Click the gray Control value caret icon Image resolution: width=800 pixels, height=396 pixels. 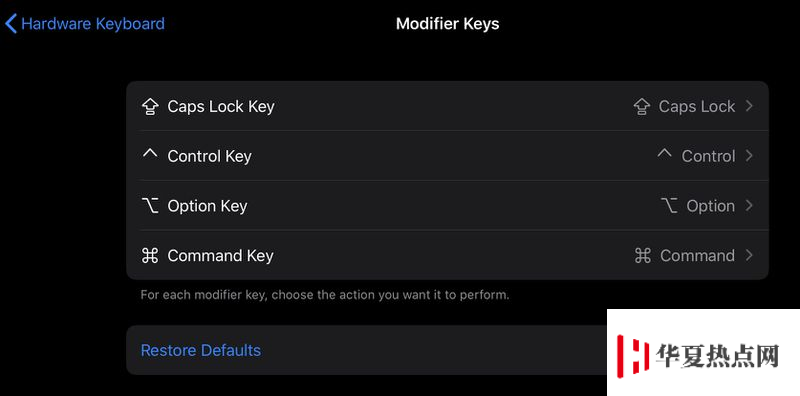tap(665, 153)
